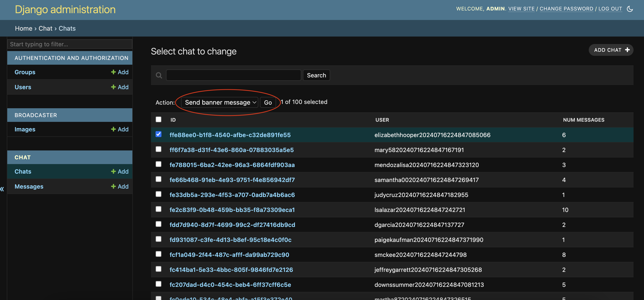Click the plus icon in Add Chat button
644x300 pixels.
coord(627,50)
